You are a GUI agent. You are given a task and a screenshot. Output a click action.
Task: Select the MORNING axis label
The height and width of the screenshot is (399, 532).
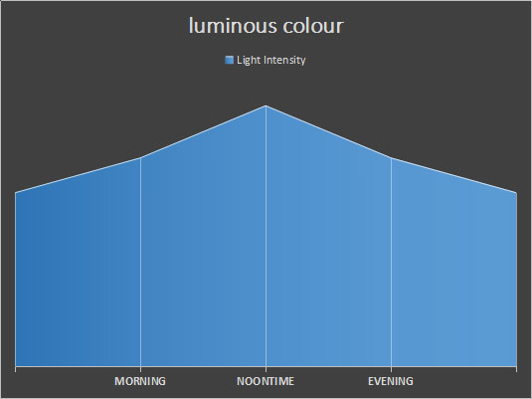tap(140, 381)
